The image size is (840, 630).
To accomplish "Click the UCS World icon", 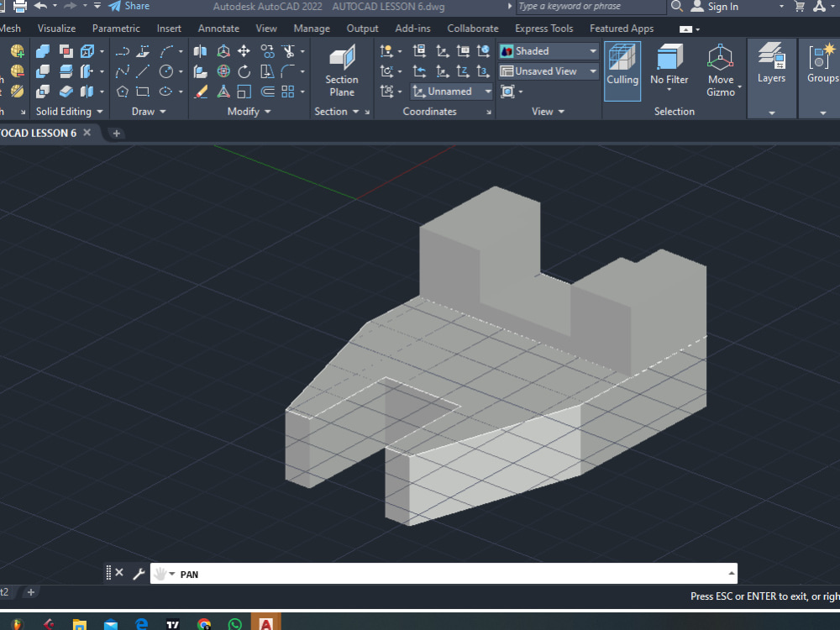I will (x=483, y=51).
